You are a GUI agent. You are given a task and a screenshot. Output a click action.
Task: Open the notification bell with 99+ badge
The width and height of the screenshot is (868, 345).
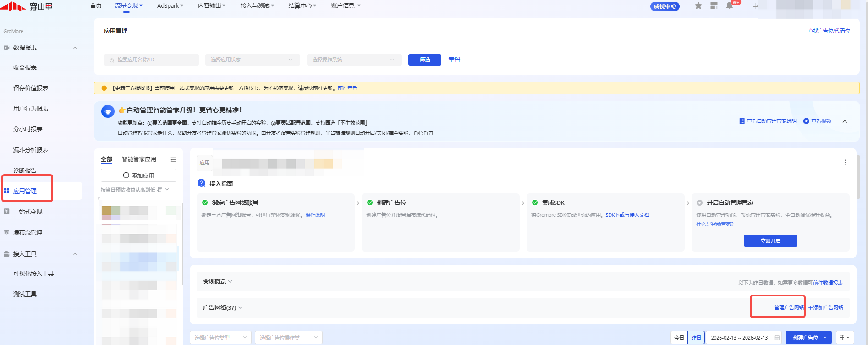729,6
